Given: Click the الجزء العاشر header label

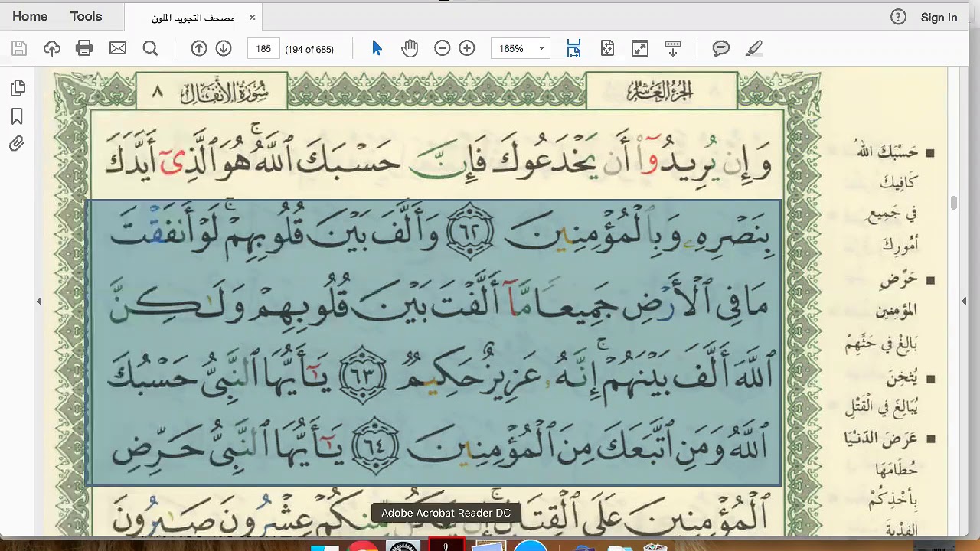Looking at the screenshot, I should (x=660, y=92).
